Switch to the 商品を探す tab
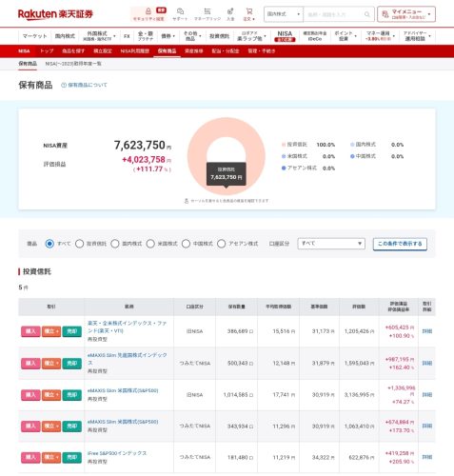Image resolution: width=454 pixels, height=476 pixels. 73,51
